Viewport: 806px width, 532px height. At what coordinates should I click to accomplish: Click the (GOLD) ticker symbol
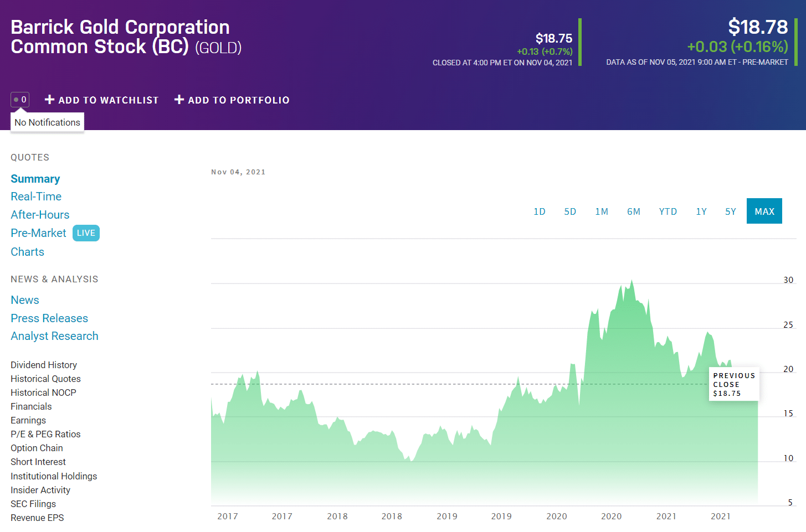(218, 48)
